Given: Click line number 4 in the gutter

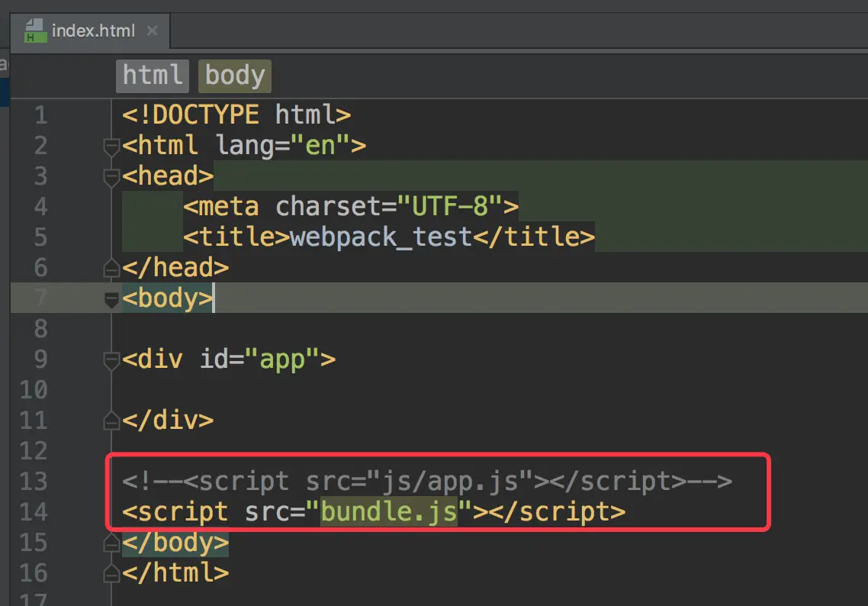Looking at the screenshot, I should (x=41, y=207).
